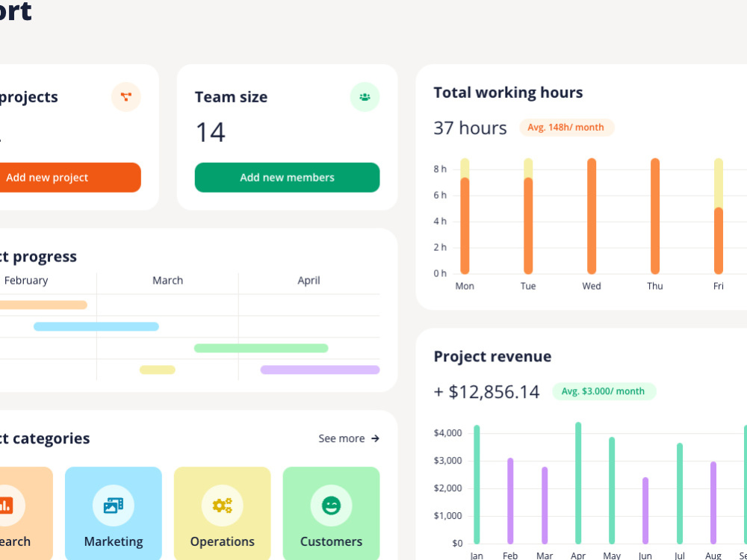Click the January revenue bar
The height and width of the screenshot is (560, 747).
pos(477,485)
